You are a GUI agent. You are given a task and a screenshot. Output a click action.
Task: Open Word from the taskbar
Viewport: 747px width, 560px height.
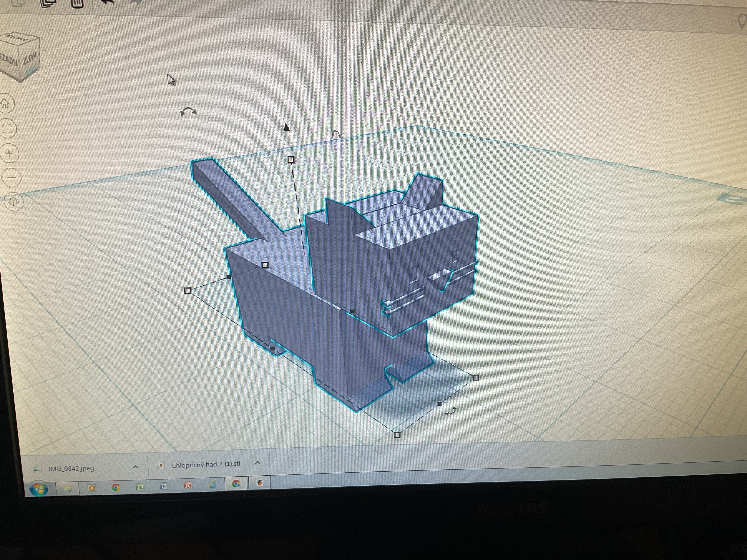pos(164,486)
